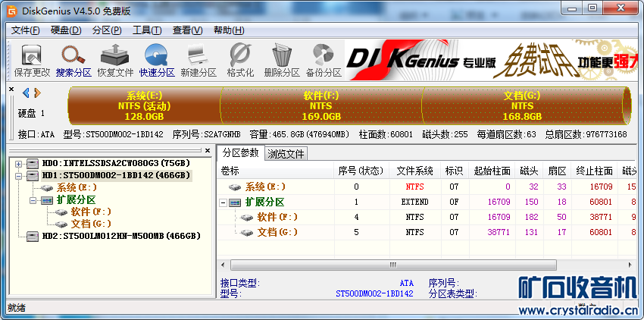Collapse 扩展分区 row in partition table
This screenshot has width=644, height=320.
tap(223, 202)
